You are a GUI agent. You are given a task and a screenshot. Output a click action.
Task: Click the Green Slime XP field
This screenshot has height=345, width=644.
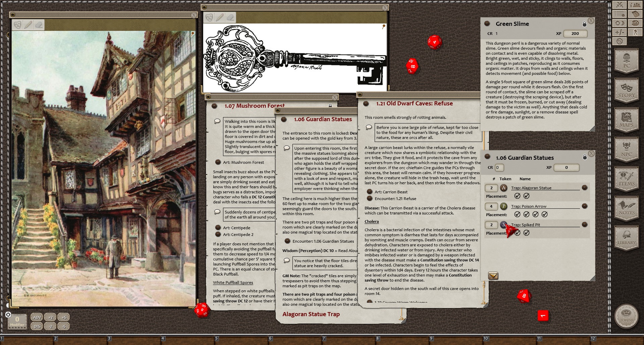coord(575,34)
